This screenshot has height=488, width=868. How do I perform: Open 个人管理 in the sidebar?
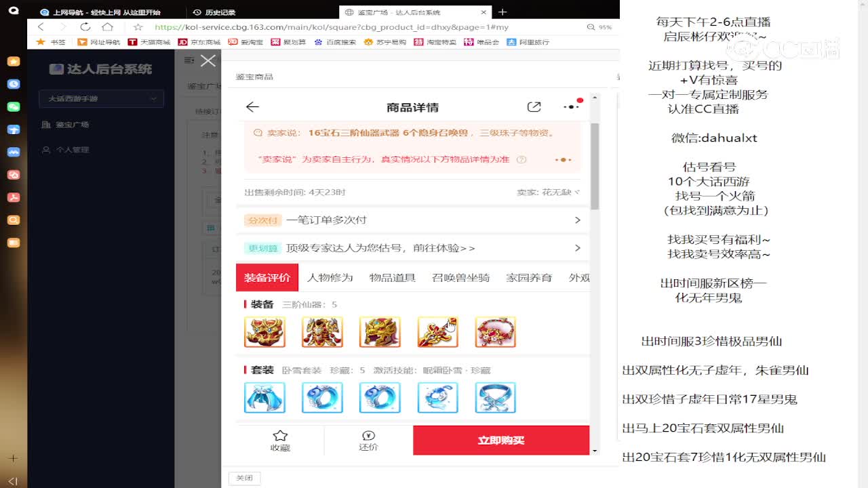coord(66,150)
